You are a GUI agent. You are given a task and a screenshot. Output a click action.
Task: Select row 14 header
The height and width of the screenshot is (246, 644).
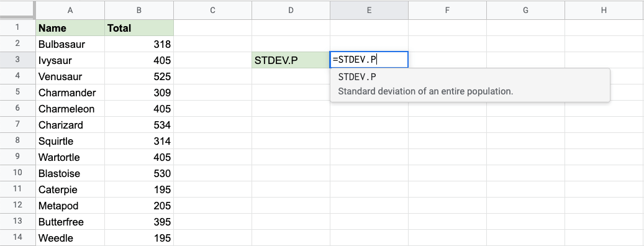click(17, 238)
